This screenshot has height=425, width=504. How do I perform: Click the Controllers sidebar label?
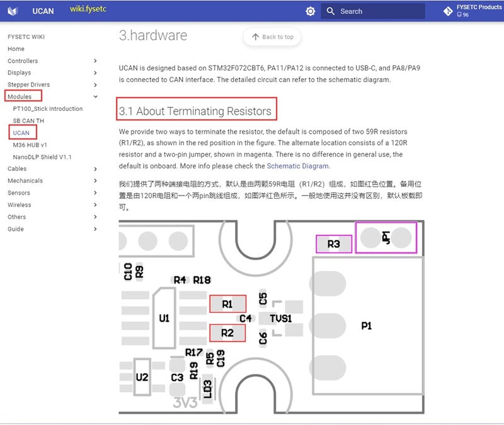coord(23,61)
